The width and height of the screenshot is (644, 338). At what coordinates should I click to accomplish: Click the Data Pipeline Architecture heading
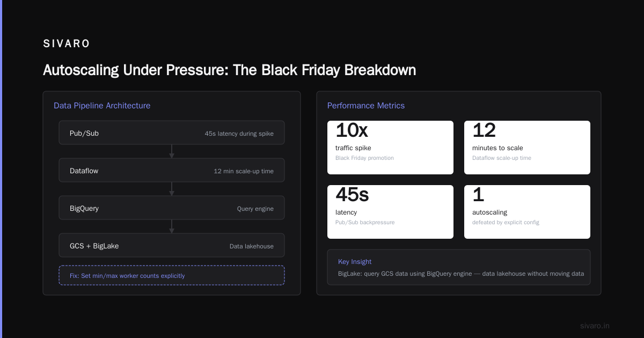click(x=102, y=106)
